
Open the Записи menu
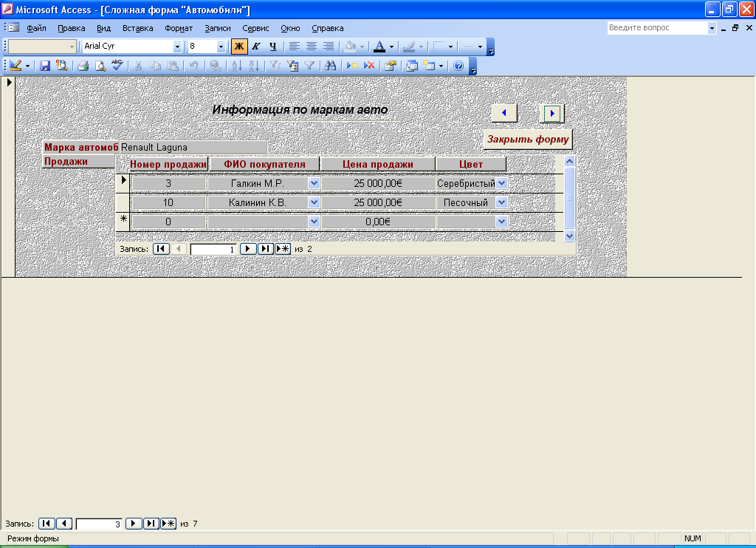(218, 29)
